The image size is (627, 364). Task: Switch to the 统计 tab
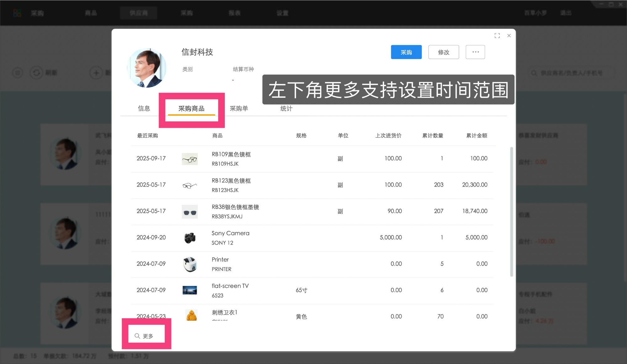pos(286,108)
